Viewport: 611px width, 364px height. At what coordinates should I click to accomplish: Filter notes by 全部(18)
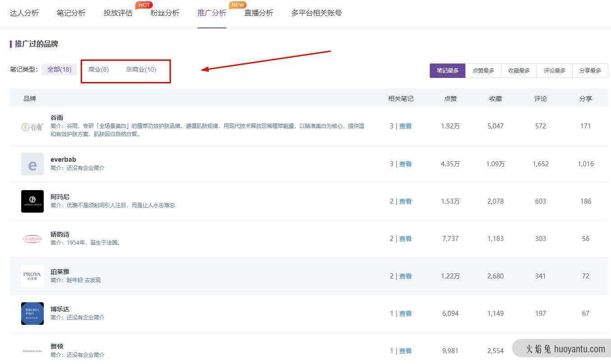click(60, 69)
